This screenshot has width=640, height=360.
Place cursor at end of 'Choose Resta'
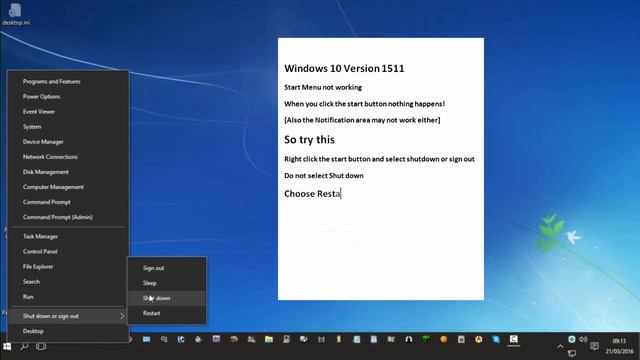point(340,194)
